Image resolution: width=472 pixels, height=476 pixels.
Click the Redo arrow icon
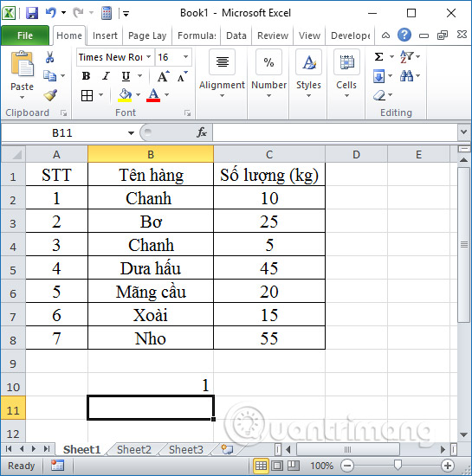(x=78, y=13)
